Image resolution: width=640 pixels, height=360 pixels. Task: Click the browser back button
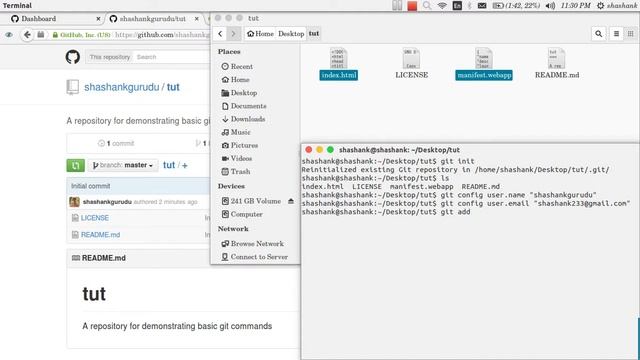pos(27,35)
